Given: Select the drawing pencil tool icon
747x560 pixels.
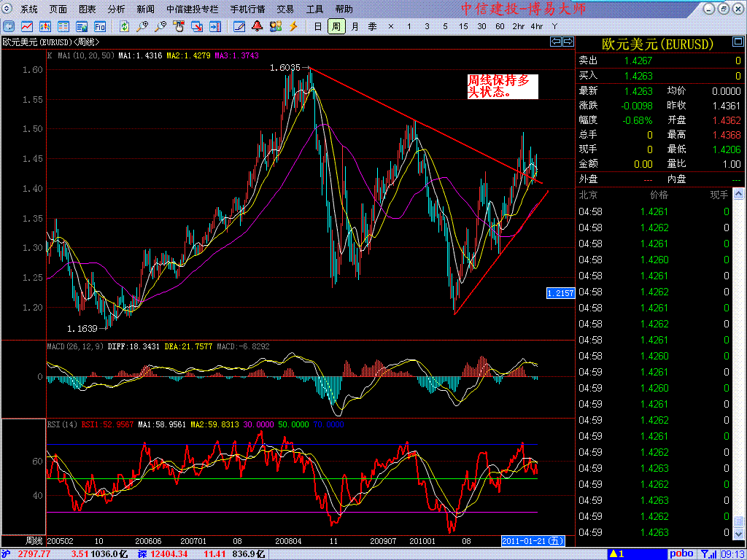Looking at the screenshot, I should click(239, 26).
